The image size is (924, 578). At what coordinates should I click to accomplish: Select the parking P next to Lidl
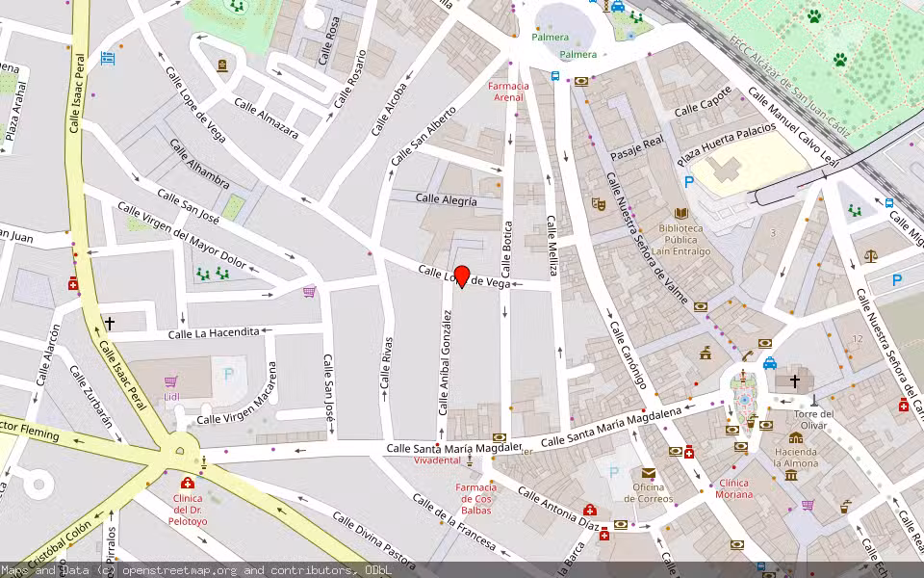229,374
